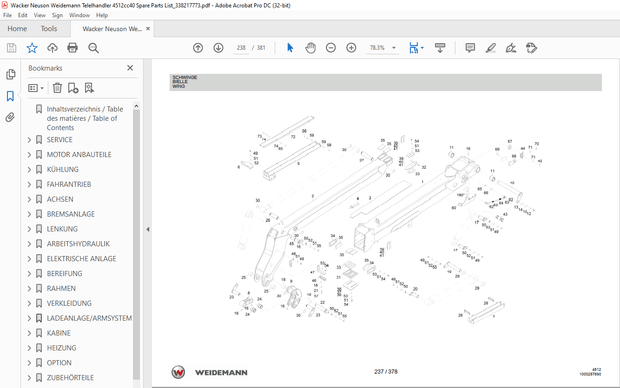Expand the MOTOR ANBAUTEILE bookmark
The height and width of the screenshot is (388, 620).
29,155
